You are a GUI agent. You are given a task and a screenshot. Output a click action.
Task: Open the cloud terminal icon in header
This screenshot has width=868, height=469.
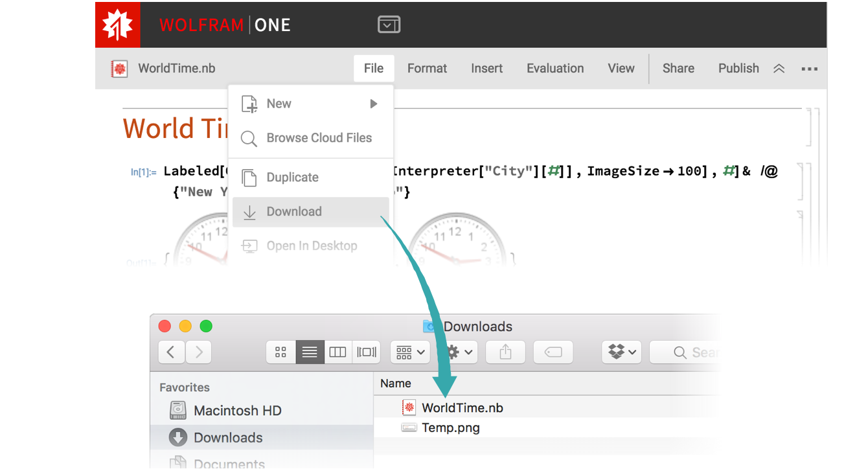tap(389, 25)
